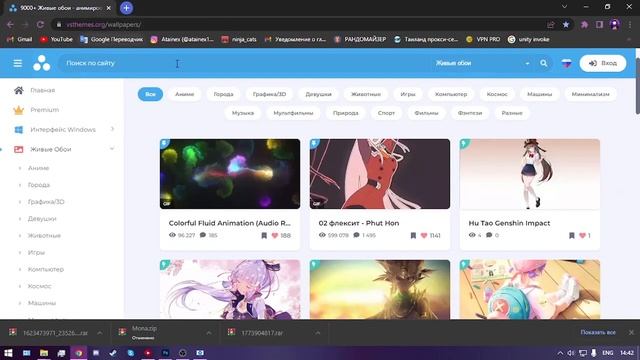
Task: Select the Разные filter chip
Action: (512, 113)
